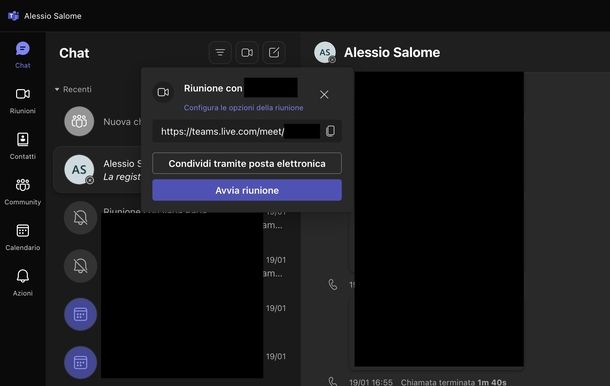Select the Nuova chat group avatar
Image resolution: width=610 pixels, height=386 pixels.
tap(79, 121)
